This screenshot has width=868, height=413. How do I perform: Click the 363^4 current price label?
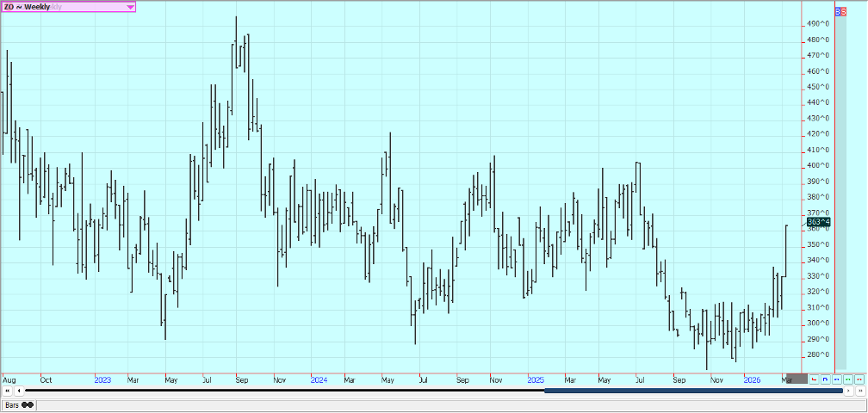pos(818,222)
